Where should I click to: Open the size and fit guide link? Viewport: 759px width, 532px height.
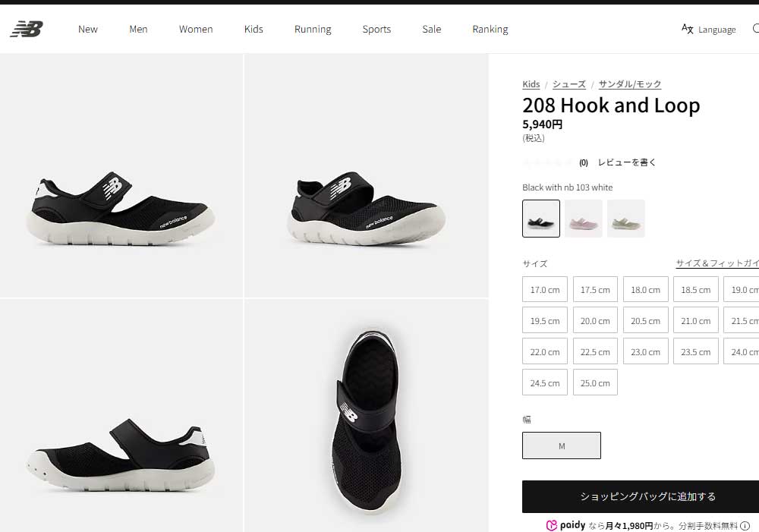(x=717, y=263)
